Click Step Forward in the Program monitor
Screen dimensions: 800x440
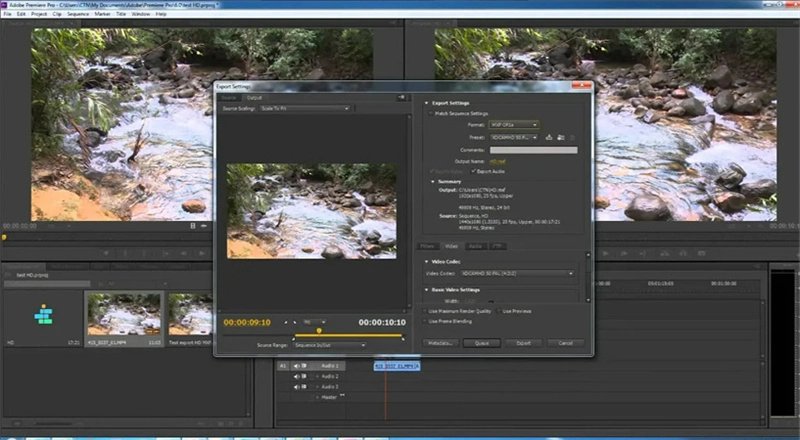click(624, 253)
